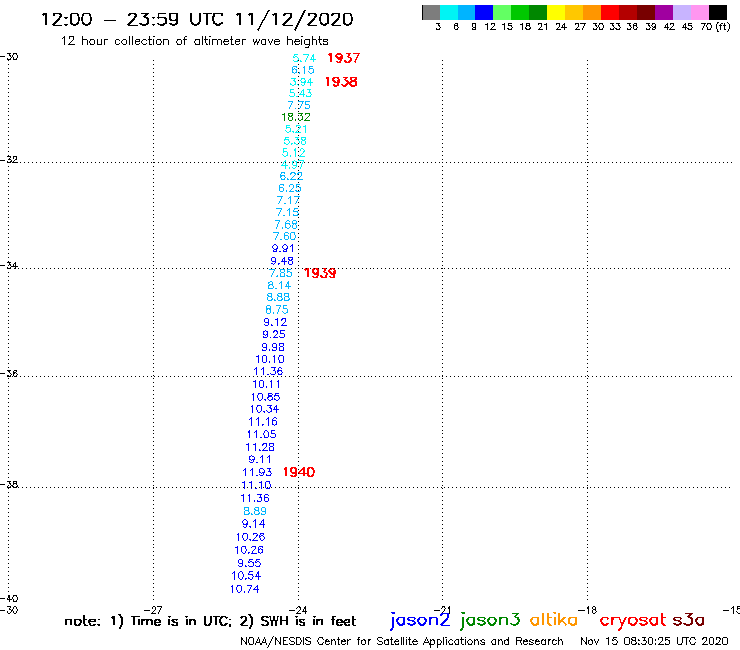Click the -27 longitude axis label
The width and height of the screenshot is (740, 650).
(153, 610)
